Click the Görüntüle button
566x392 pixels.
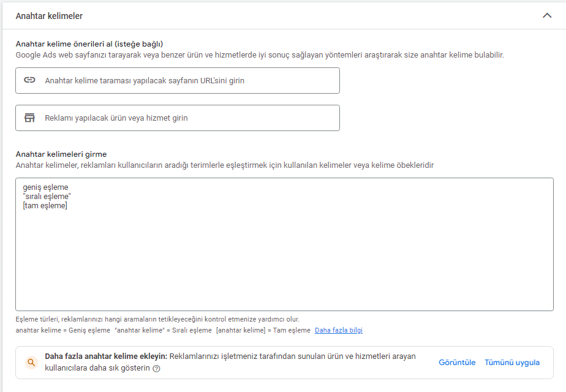pyautogui.click(x=457, y=363)
